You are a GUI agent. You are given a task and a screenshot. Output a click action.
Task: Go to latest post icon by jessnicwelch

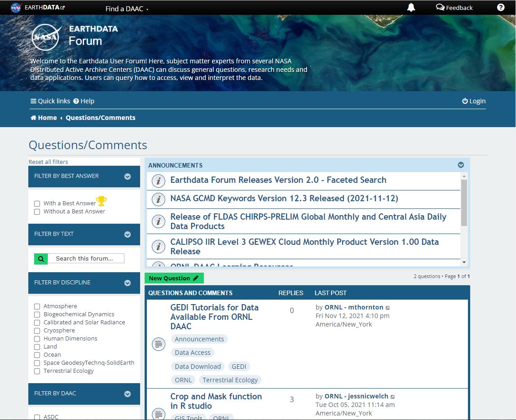pos(393,397)
